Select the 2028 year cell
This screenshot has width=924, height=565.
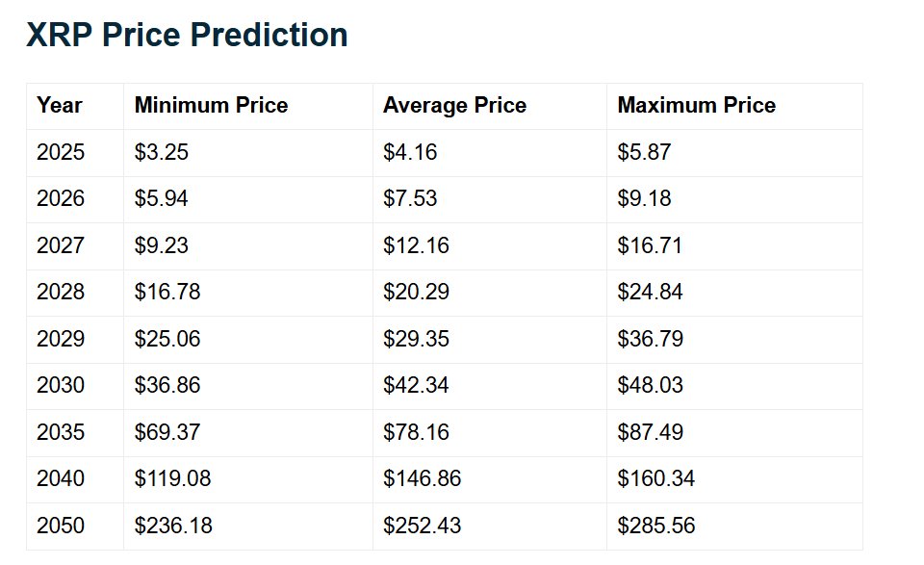61,292
